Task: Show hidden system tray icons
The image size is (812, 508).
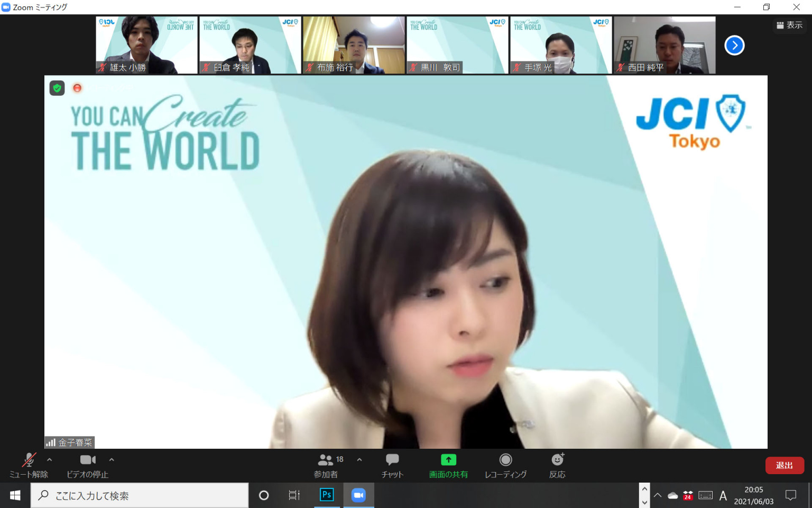Action: (658, 495)
